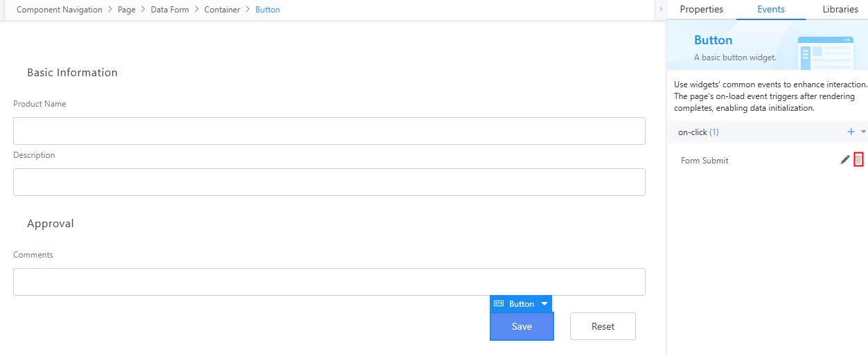
Task: Select the Approval section title
Action: (51, 224)
